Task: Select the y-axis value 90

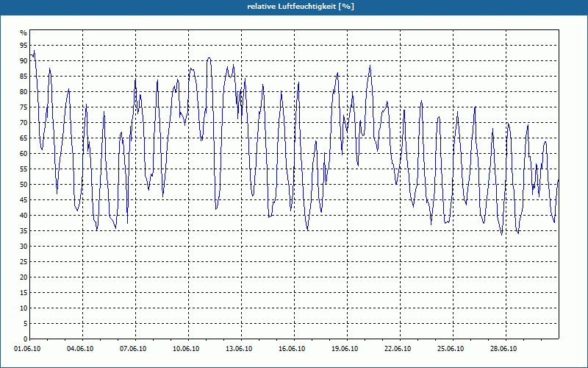Action: (24, 61)
